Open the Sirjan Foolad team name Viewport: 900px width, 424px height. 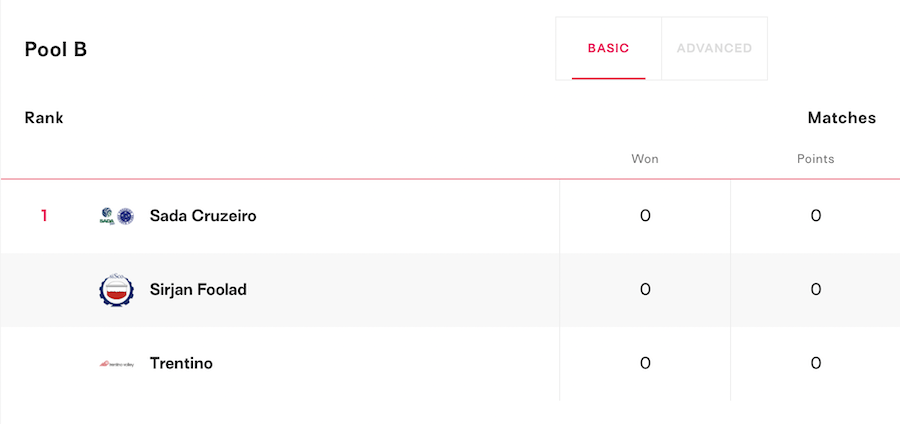[x=198, y=290]
